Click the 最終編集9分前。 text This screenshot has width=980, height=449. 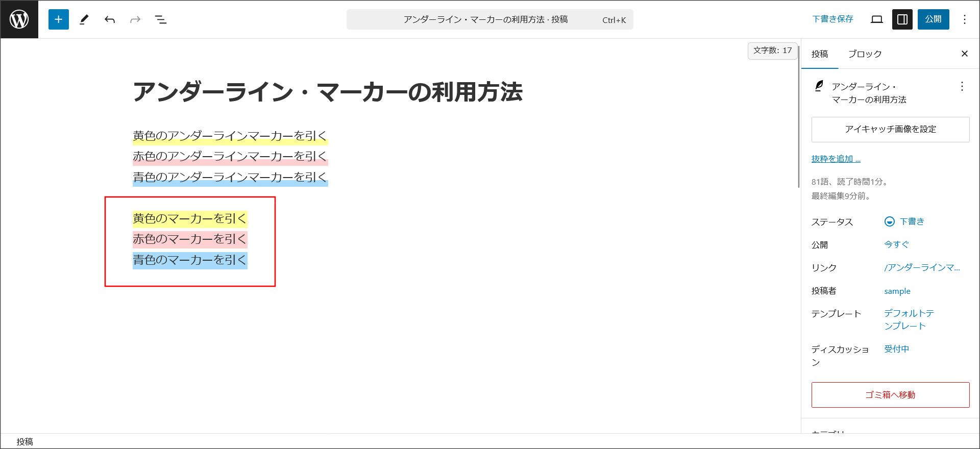tap(842, 196)
